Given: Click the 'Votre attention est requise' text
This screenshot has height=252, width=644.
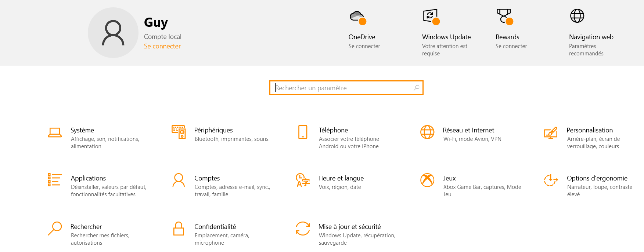Looking at the screenshot, I should pyautogui.click(x=445, y=50).
